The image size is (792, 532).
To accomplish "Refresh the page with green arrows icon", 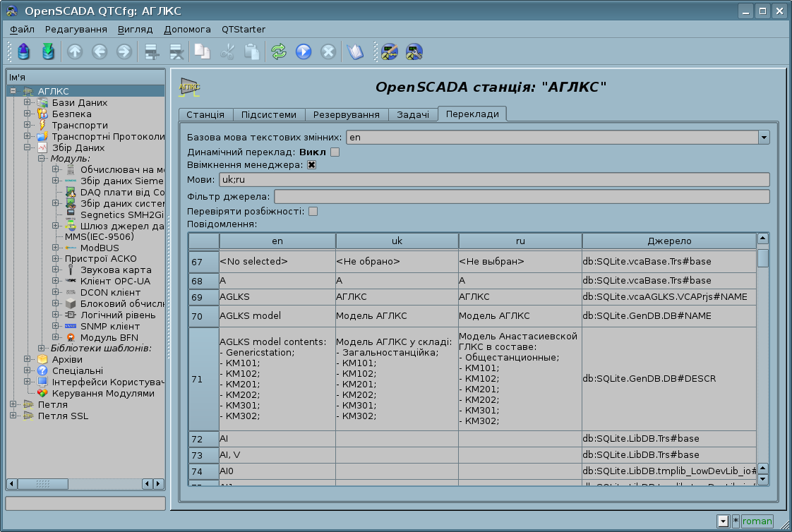I will (x=278, y=52).
